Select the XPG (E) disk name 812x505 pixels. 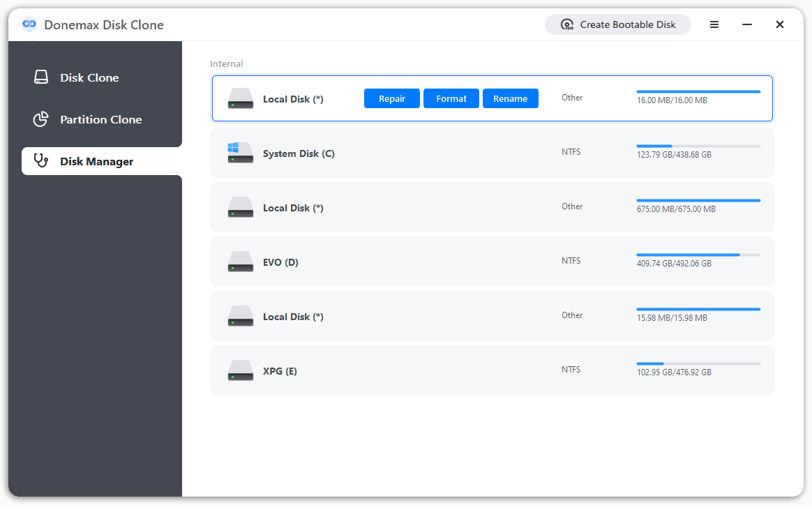[280, 371]
